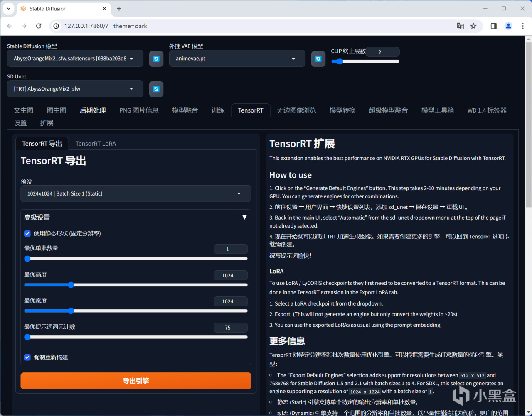Open the 无边图像浏览 tab
The width and height of the screenshot is (532, 416).
pos(296,110)
